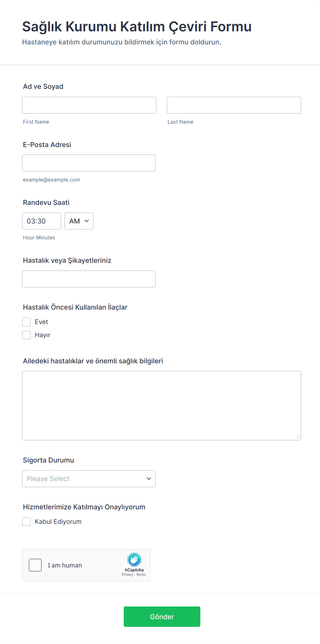Screen dimensions: 320x644
Task: Click the First Name input field
Action: [89, 105]
